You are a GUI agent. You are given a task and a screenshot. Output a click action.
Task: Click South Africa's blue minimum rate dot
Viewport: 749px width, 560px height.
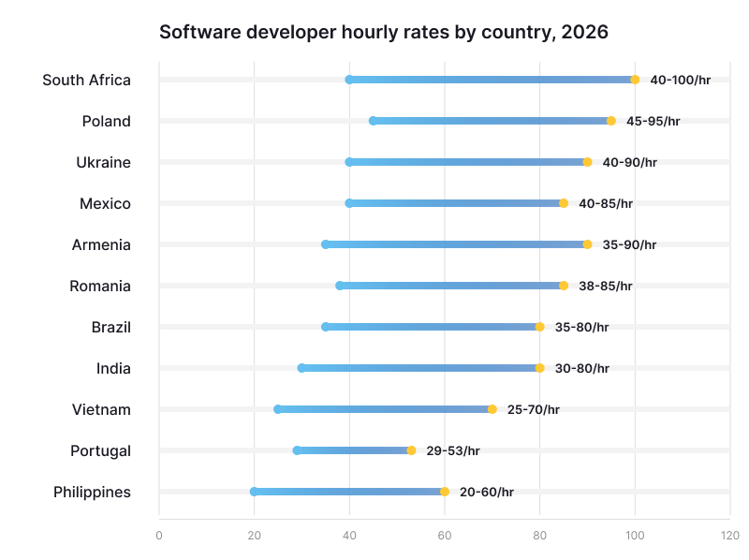pos(349,80)
